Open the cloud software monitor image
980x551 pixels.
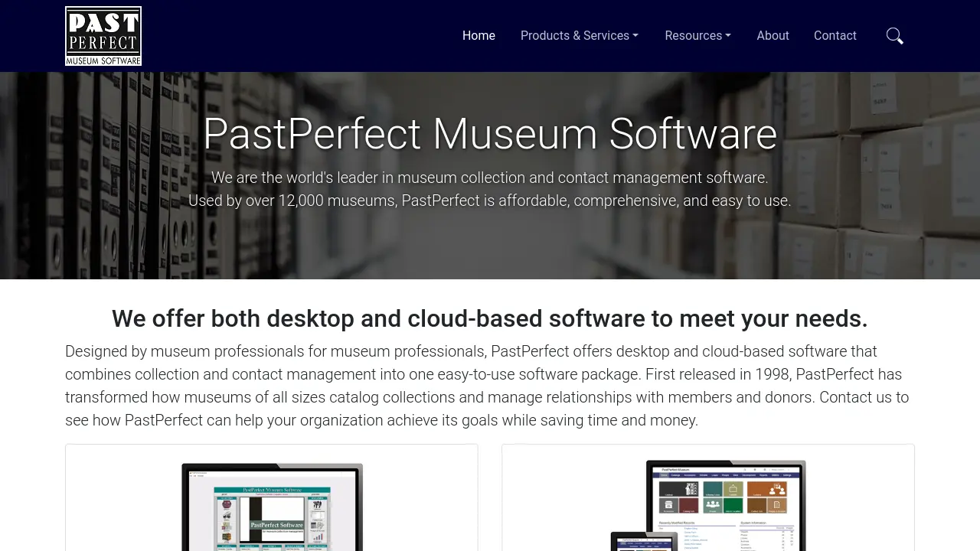(726, 505)
